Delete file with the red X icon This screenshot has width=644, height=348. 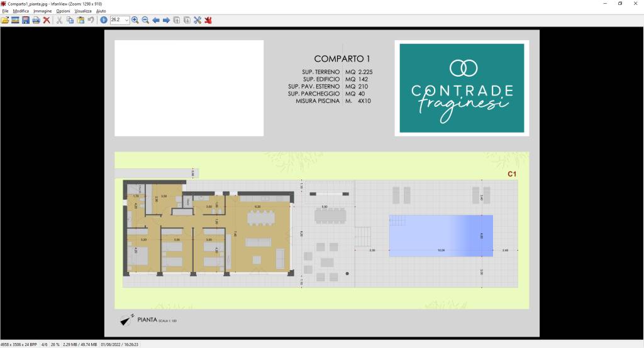click(x=47, y=20)
